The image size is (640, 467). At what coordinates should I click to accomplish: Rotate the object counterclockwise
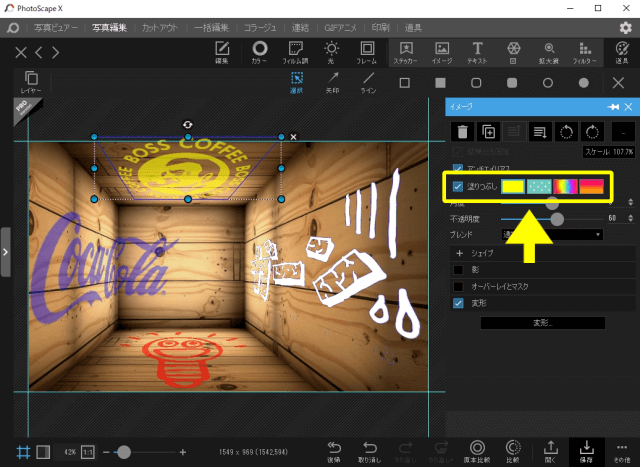coord(567,132)
